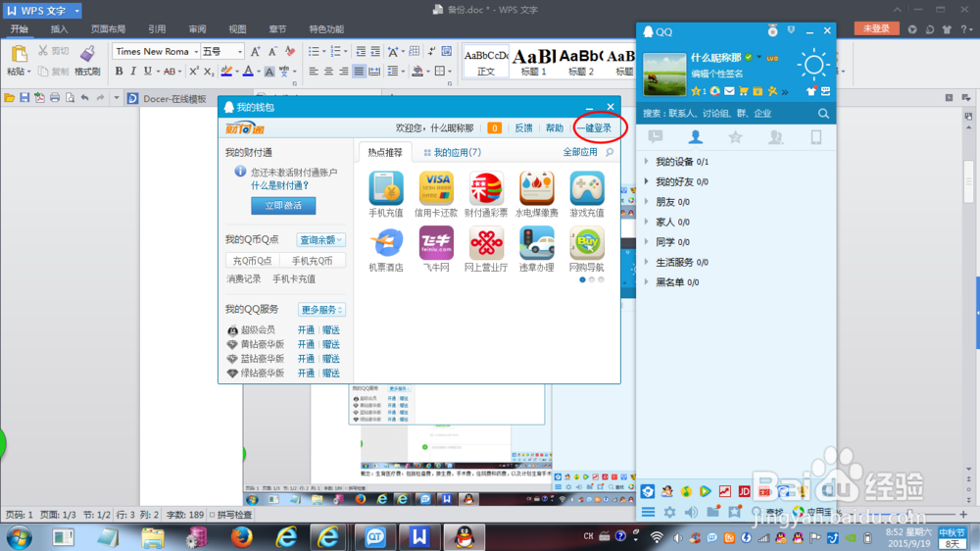This screenshot has width=980, height=551.
Task: Open the 机票酒店 icon
Action: tap(385, 243)
